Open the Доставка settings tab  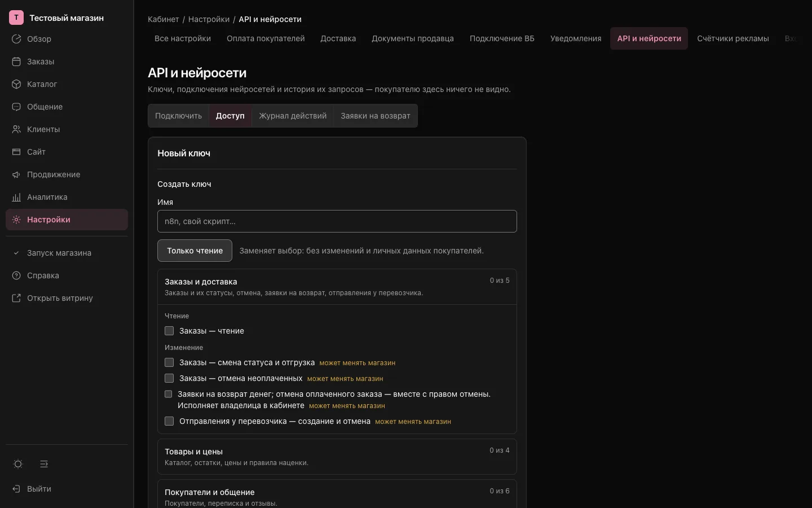[x=338, y=38]
